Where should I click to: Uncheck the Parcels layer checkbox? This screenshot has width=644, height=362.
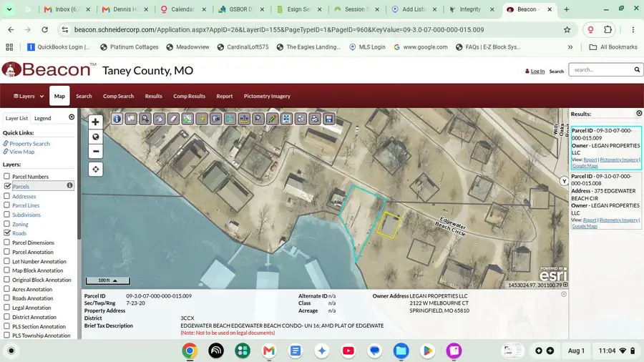click(6, 186)
